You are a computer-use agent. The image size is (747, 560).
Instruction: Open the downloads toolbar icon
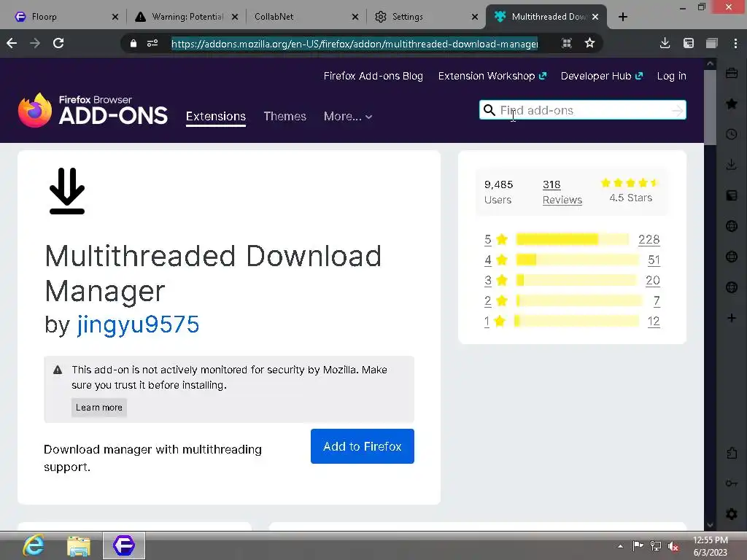tap(665, 43)
